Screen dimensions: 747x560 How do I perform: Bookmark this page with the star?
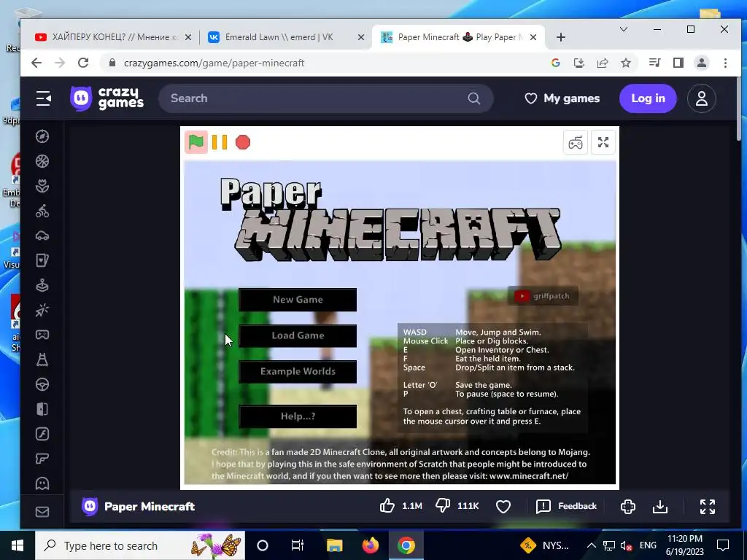[x=626, y=63]
